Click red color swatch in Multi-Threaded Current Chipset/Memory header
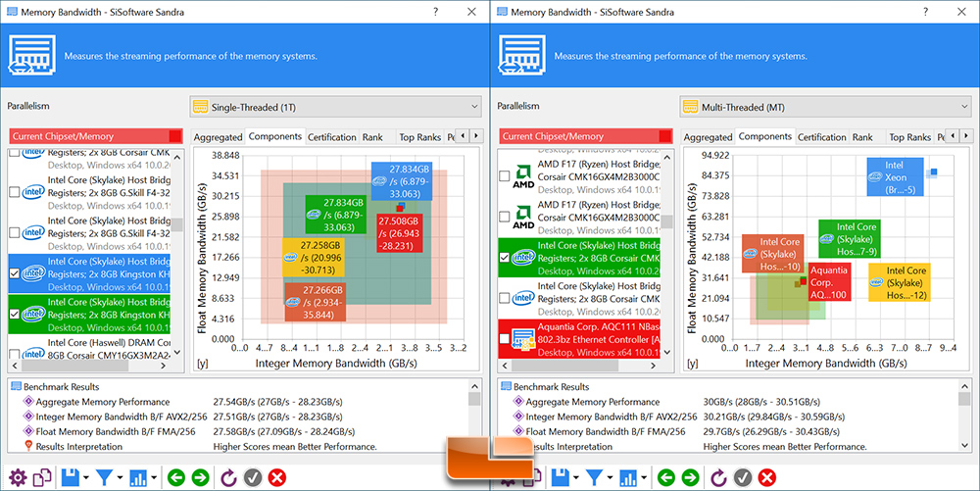980x491 pixels. 665,136
